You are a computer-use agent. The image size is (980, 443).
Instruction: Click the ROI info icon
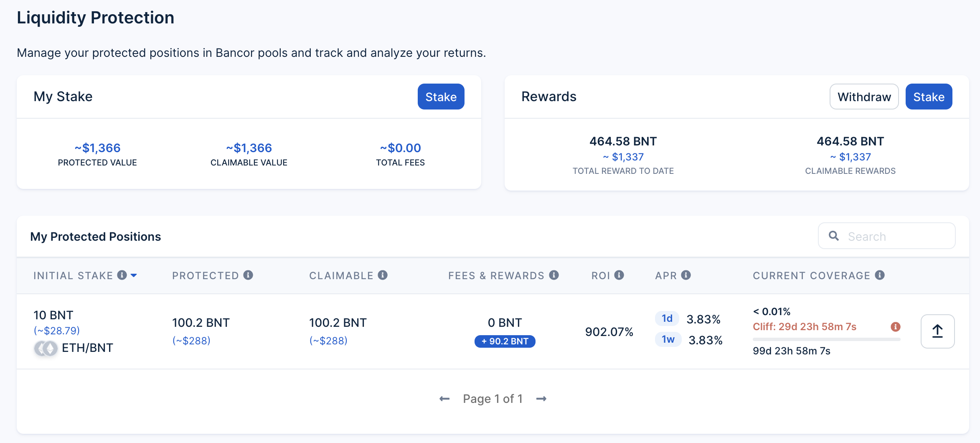[619, 275]
